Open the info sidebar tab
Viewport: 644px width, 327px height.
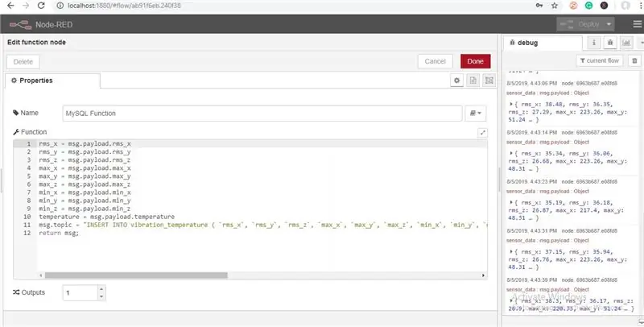click(594, 43)
